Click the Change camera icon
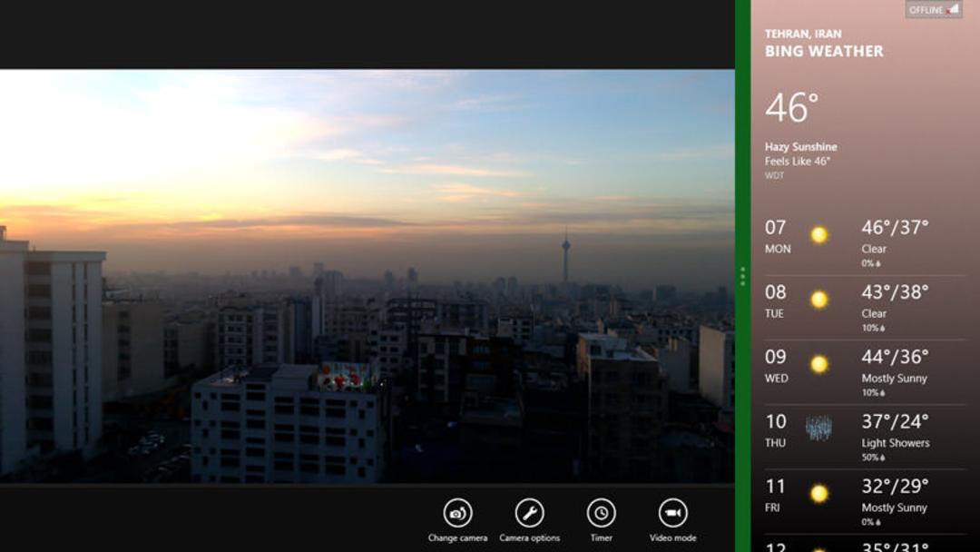980x552 pixels. point(457,513)
